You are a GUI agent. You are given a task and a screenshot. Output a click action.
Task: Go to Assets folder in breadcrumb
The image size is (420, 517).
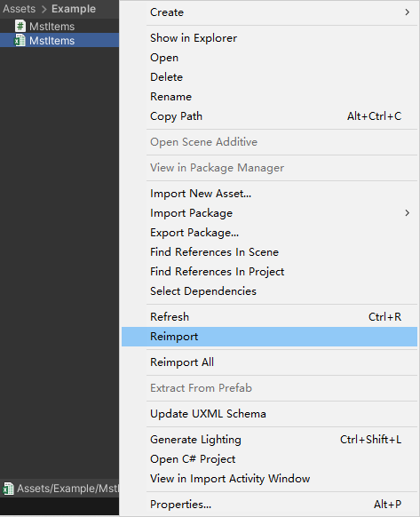tap(20, 9)
